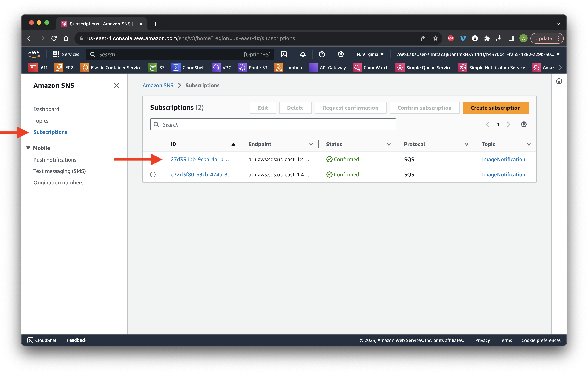Open the IAM service shortcut
588x374 pixels.
tap(38, 68)
